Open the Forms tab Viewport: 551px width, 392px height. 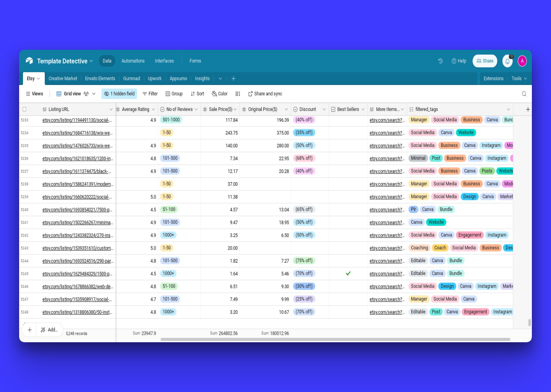click(x=195, y=61)
